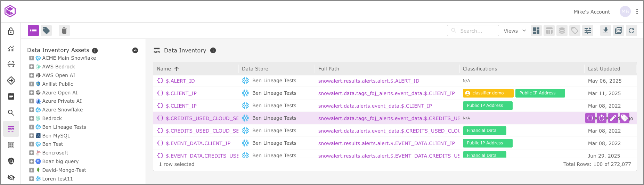The width and height of the screenshot is (644, 185).
Task: Open the crossed-eye sidebar icon
Action: point(11,177)
